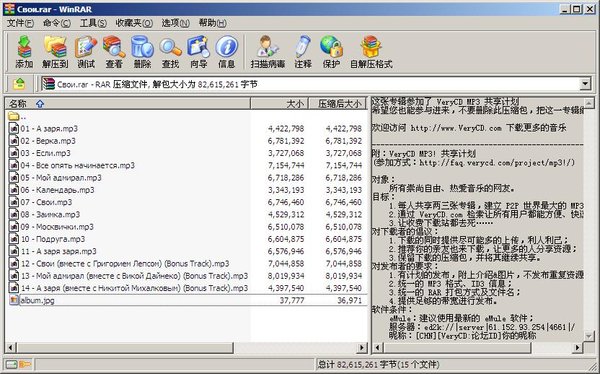Select file 08 - Заимка.mp3
This screenshot has width=600, height=374.
coord(50,214)
